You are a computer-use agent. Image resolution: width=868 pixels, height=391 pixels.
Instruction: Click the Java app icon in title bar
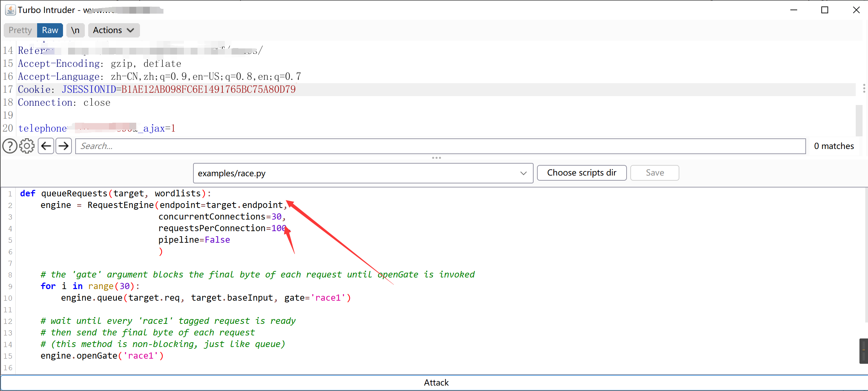point(10,10)
